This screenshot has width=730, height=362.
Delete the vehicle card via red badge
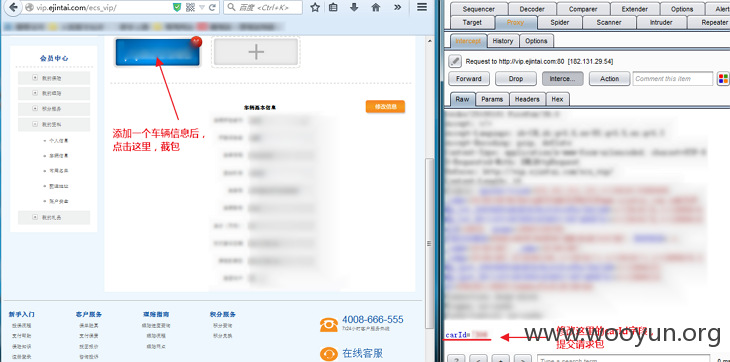[x=196, y=42]
